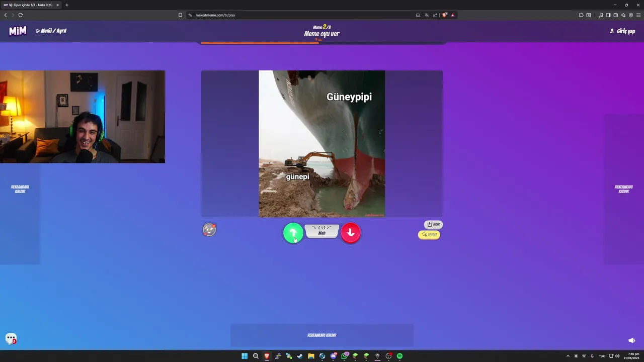Downvote the meme with red arrow button
The width and height of the screenshot is (644, 362).
(351, 232)
